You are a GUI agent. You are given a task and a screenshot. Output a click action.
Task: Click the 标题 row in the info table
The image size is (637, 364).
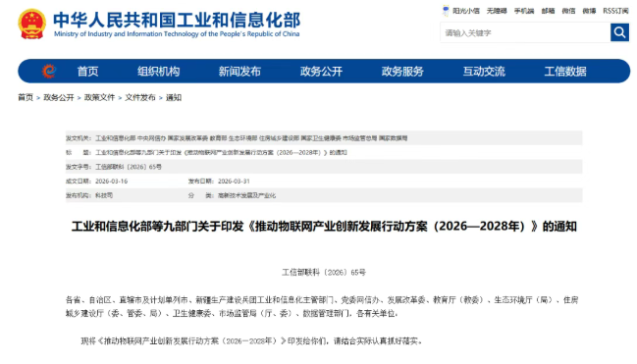point(324,152)
